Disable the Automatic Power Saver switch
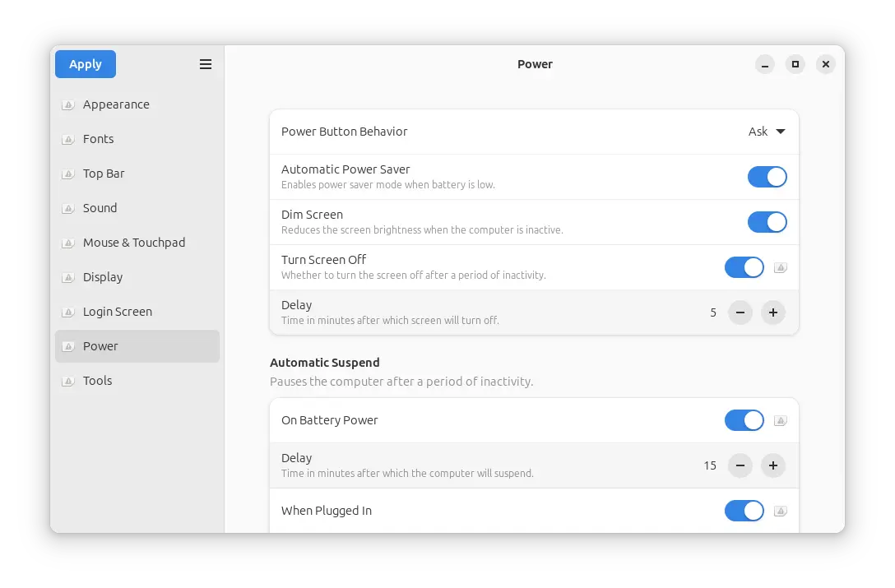895x588 pixels. [767, 177]
